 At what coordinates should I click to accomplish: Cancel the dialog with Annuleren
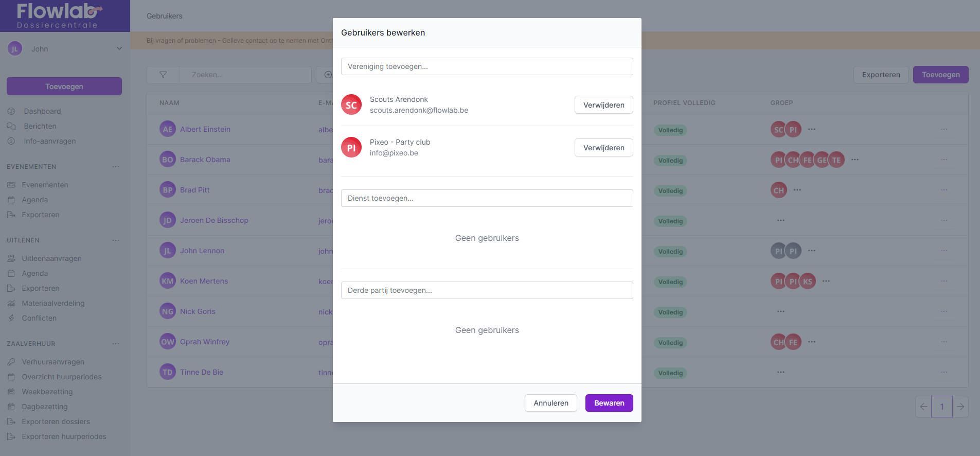click(x=550, y=403)
